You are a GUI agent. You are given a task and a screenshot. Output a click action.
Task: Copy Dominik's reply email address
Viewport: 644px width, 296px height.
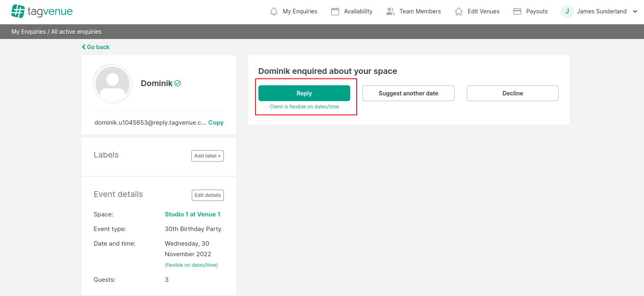pos(216,123)
